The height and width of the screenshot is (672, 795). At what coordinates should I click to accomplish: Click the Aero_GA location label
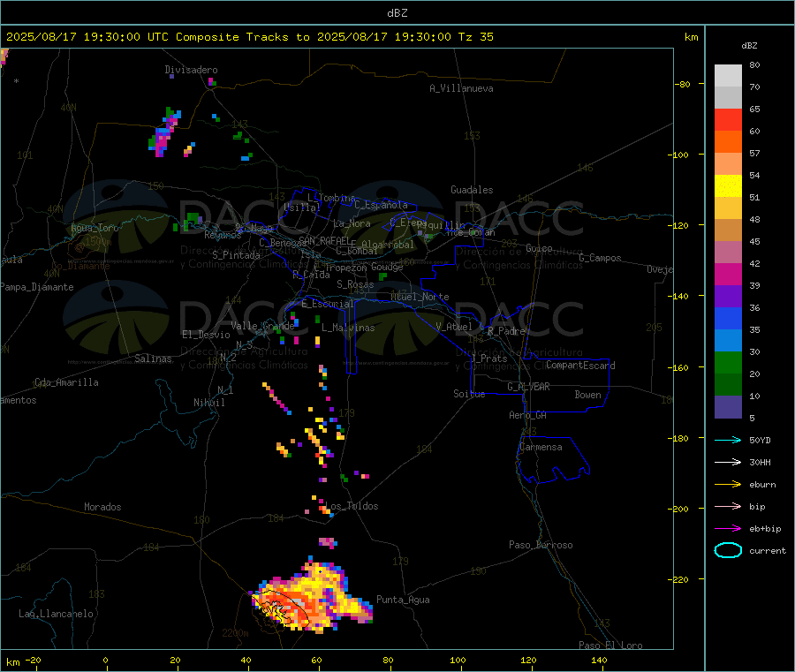pos(528,415)
